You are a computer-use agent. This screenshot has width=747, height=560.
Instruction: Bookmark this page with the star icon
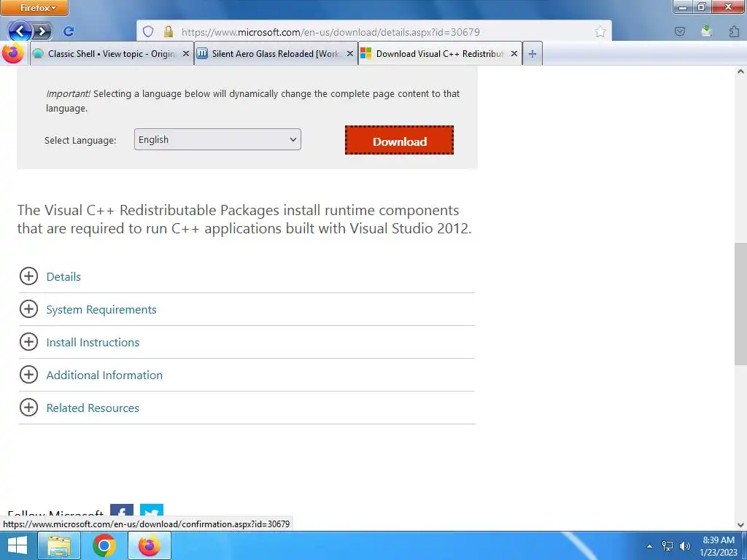pyautogui.click(x=600, y=32)
